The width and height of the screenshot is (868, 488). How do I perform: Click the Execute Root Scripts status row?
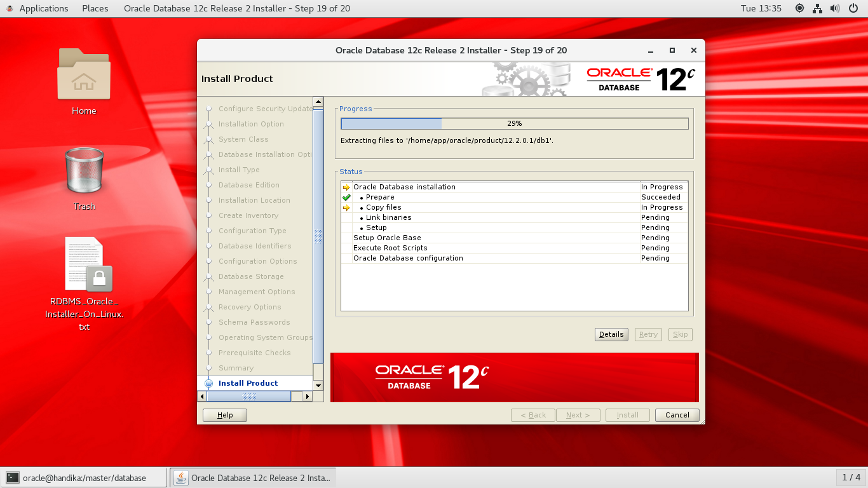(x=515, y=248)
